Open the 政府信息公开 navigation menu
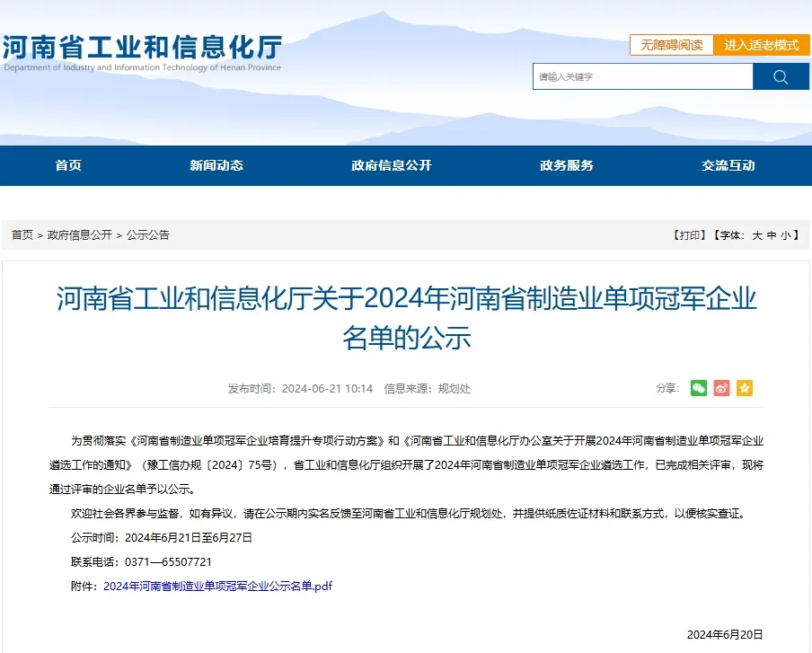This screenshot has height=653, width=812. (392, 165)
